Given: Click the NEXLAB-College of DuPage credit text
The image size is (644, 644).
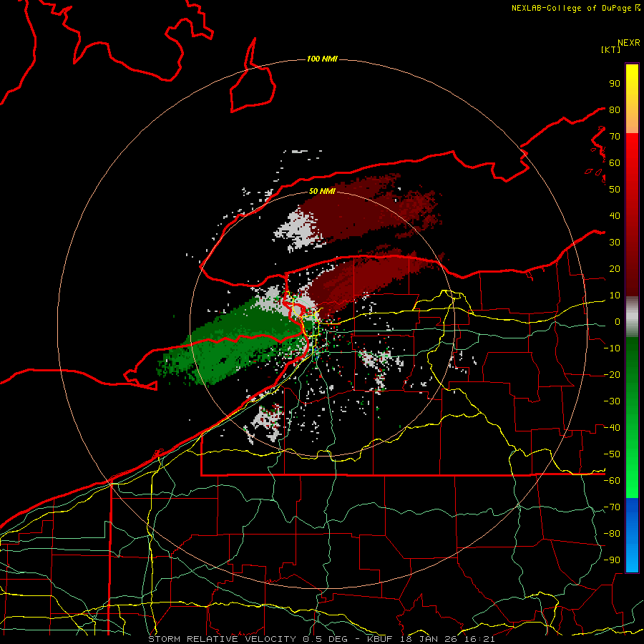Looking at the screenshot, I should [575, 8].
